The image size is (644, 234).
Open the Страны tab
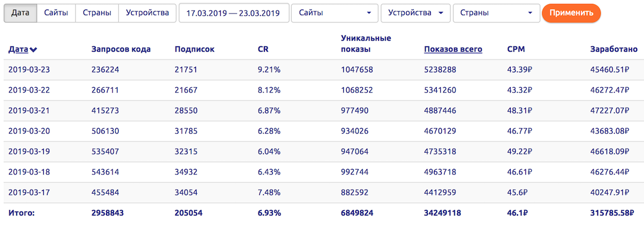coord(96,13)
